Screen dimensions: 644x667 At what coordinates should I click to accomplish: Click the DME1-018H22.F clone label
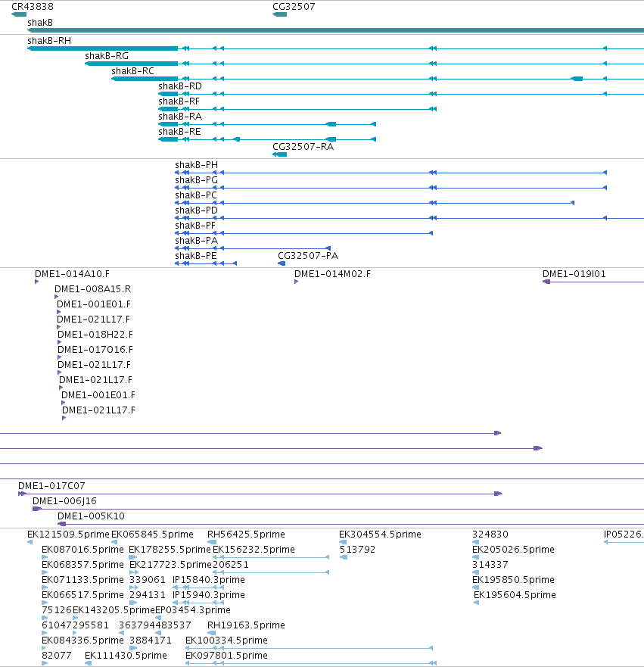pyautogui.click(x=95, y=335)
